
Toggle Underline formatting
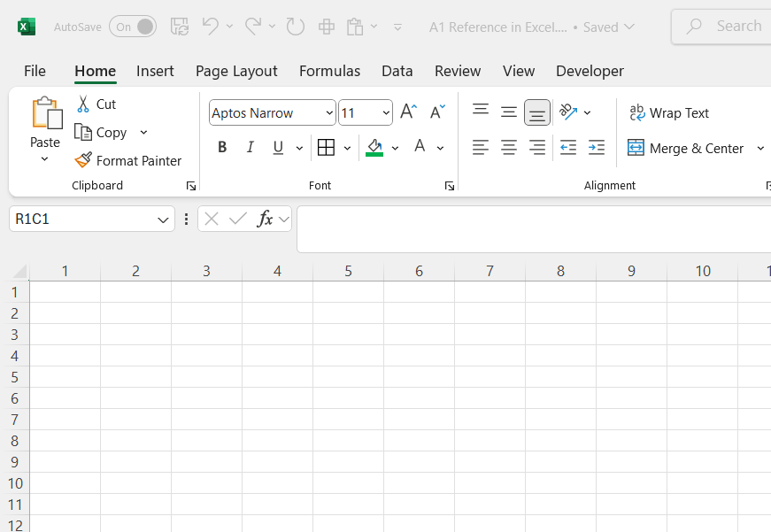(278, 147)
